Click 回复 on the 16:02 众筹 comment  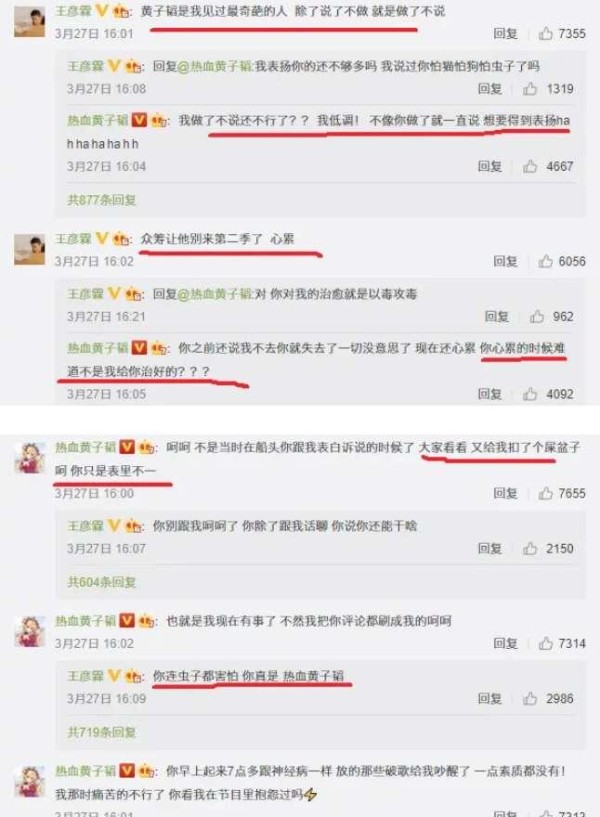point(505,261)
